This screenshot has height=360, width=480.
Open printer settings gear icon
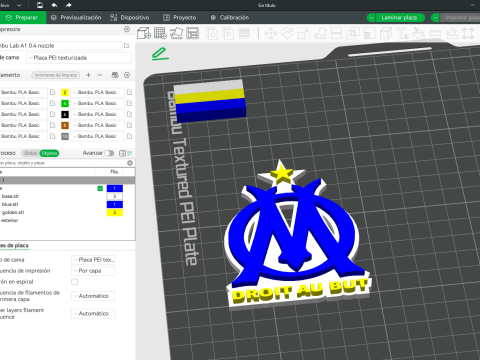tap(127, 29)
